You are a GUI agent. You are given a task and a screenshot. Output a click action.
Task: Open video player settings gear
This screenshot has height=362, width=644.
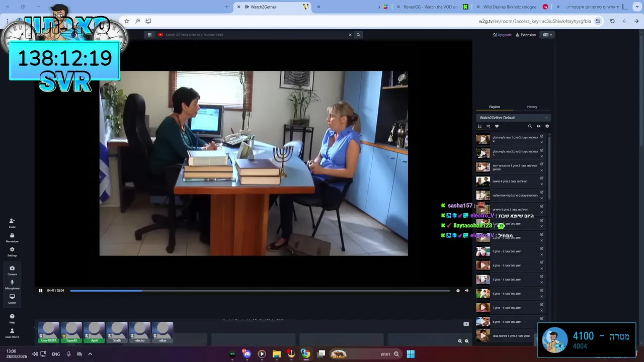click(x=458, y=291)
